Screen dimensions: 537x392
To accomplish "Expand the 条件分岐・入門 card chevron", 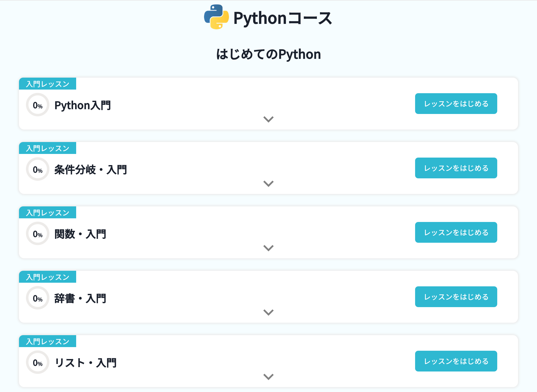I will 268,184.
